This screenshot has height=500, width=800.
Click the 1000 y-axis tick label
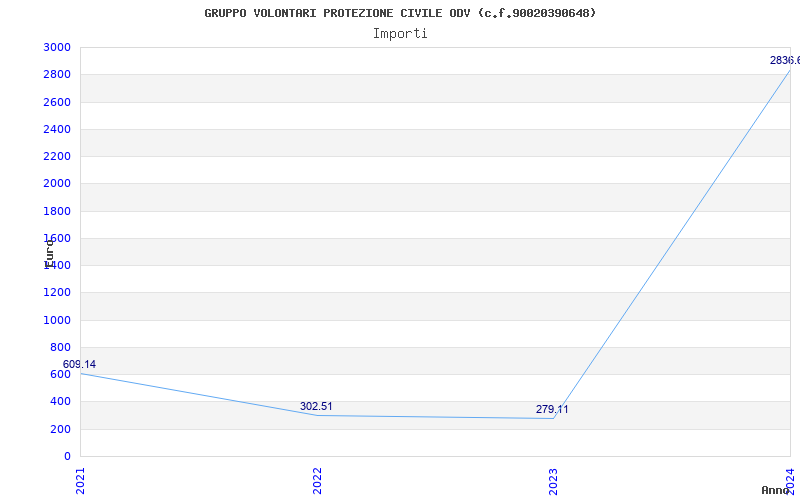(x=57, y=320)
